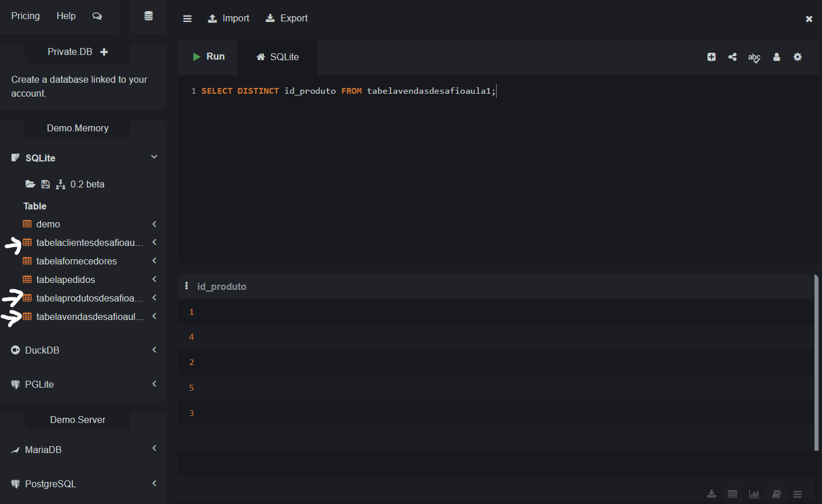Collapse the SQLite section chevron

(154, 157)
